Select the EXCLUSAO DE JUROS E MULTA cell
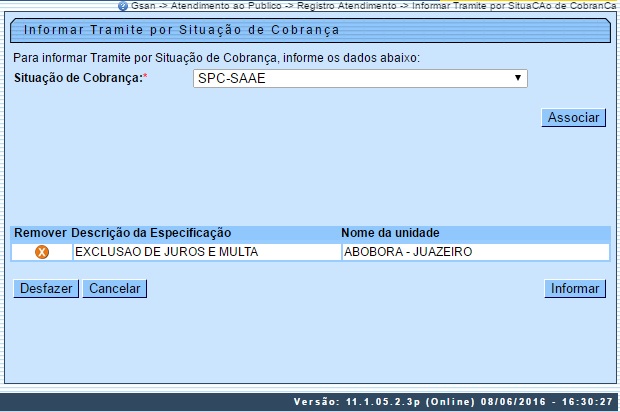The image size is (620, 412). (207, 252)
